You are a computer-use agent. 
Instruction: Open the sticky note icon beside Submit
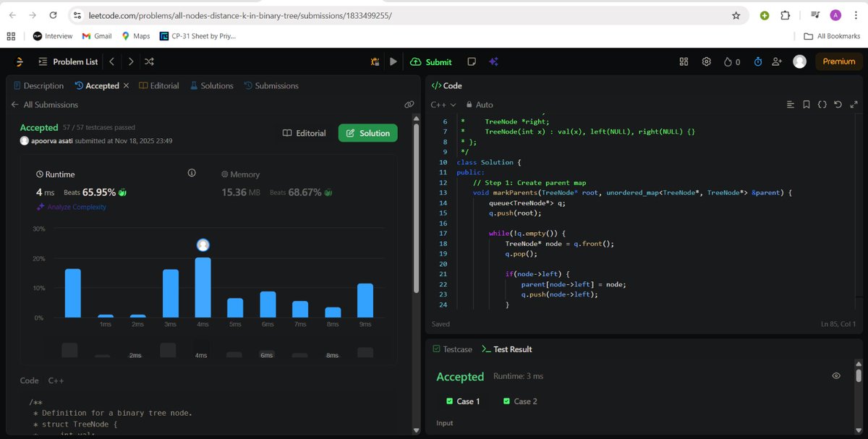coord(472,61)
